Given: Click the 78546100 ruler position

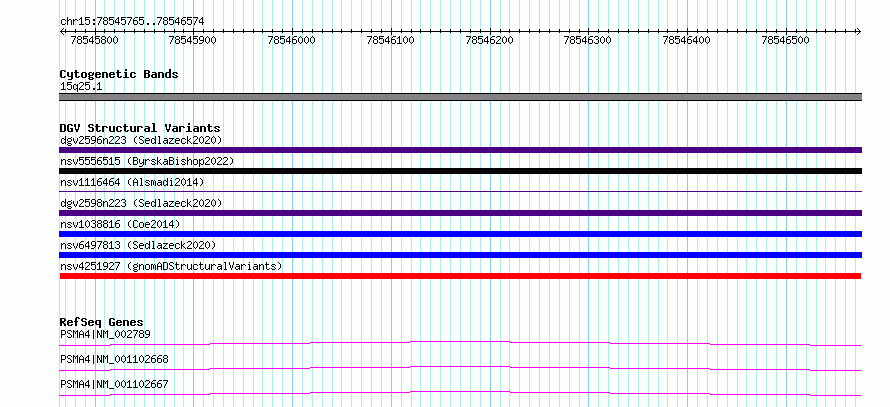Looking at the screenshot, I should (391, 40).
